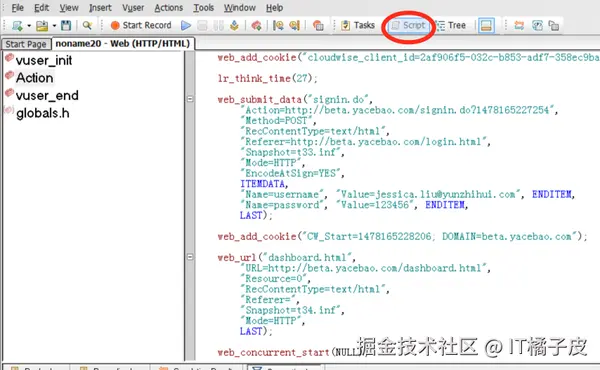Click the last toolbar icon with overlapping windows
The image size is (600, 370).
554,26
